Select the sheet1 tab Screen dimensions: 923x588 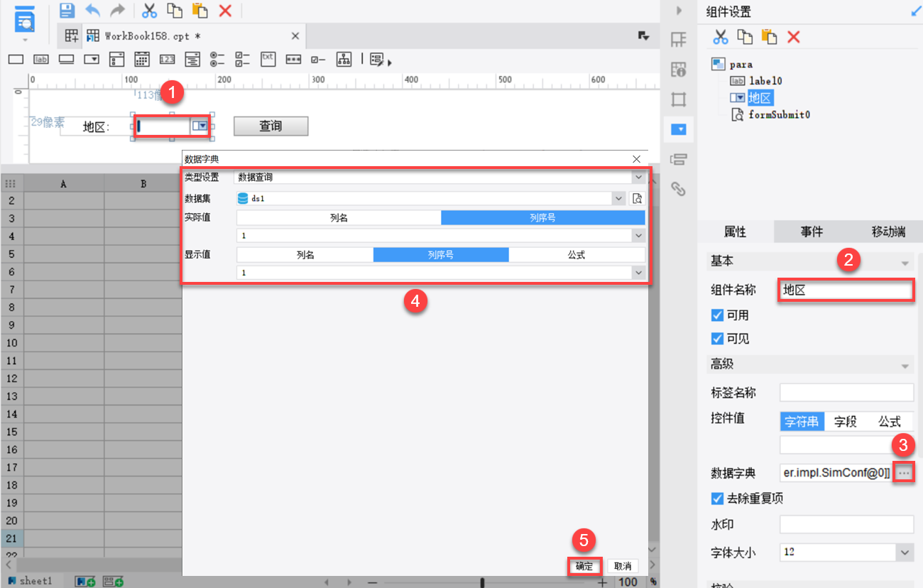[29, 581]
